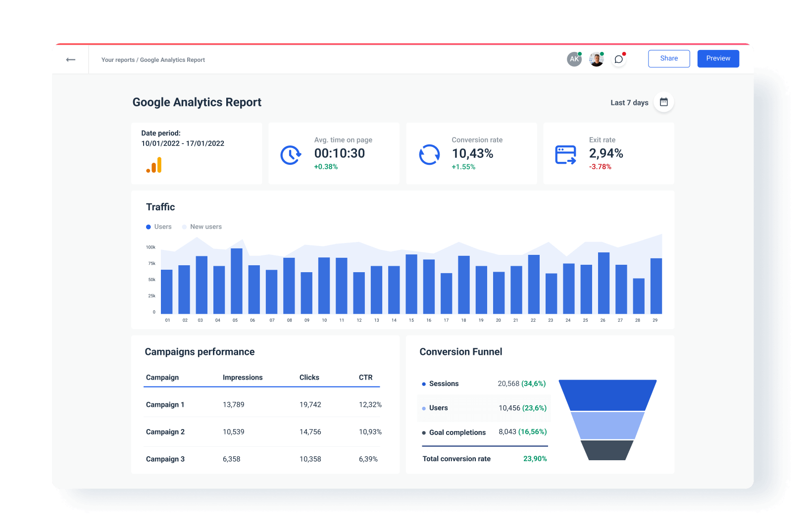The image size is (805, 532).
Task: Select the Campaign 1 row label
Action: pyautogui.click(x=165, y=404)
